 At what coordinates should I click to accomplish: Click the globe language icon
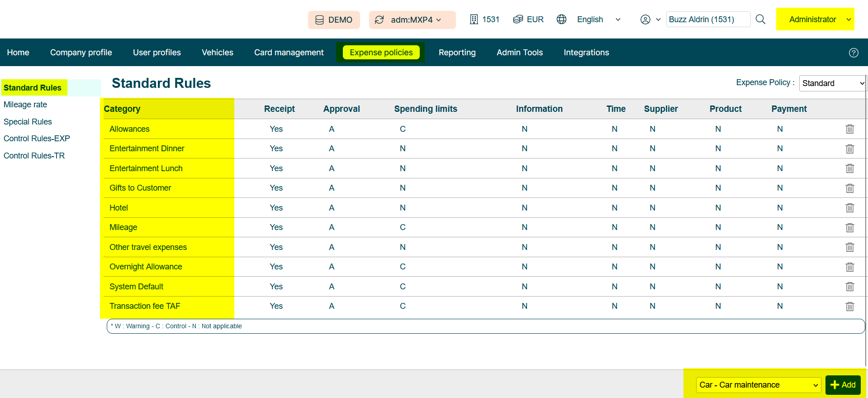[x=561, y=19]
